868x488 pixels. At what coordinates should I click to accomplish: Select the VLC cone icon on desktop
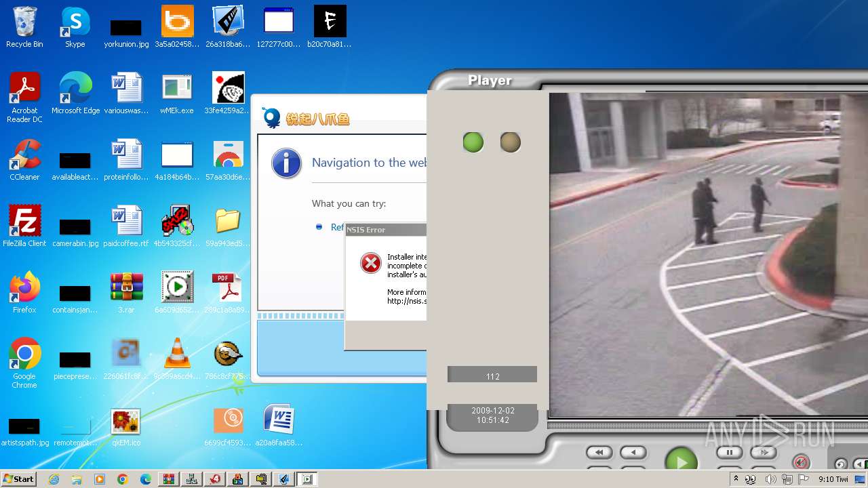(177, 359)
